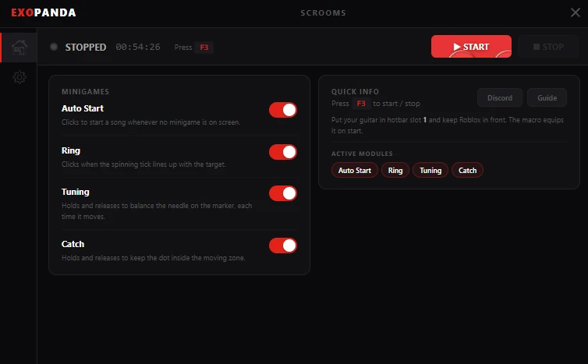The width and height of the screenshot is (588, 364).
Task: Toggle the Catch minigame off
Action: [x=283, y=246]
